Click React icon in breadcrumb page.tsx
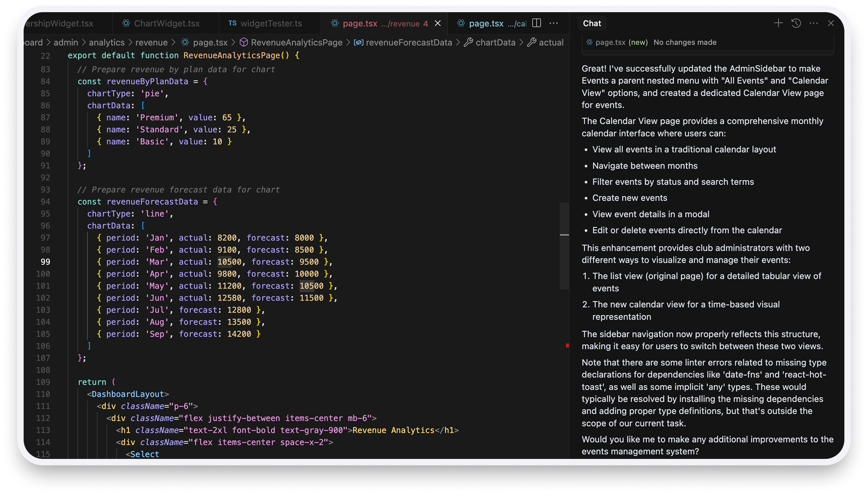 pyautogui.click(x=185, y=42)
